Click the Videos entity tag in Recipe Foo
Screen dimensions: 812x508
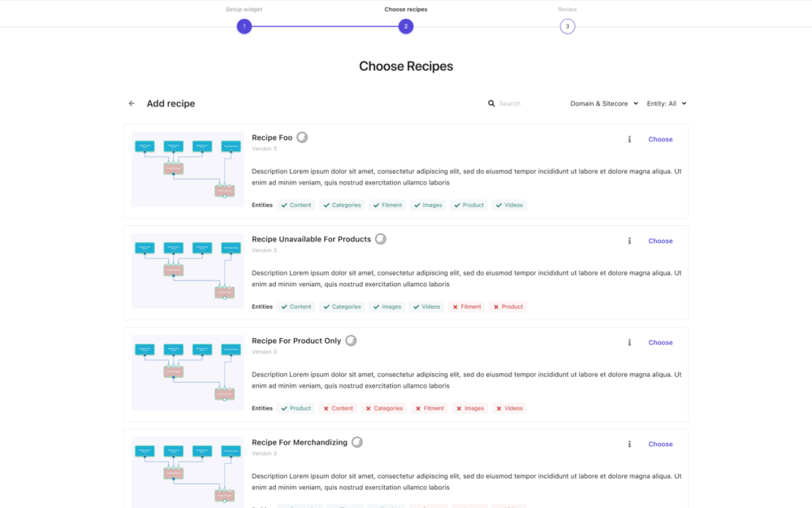point(509,206)
